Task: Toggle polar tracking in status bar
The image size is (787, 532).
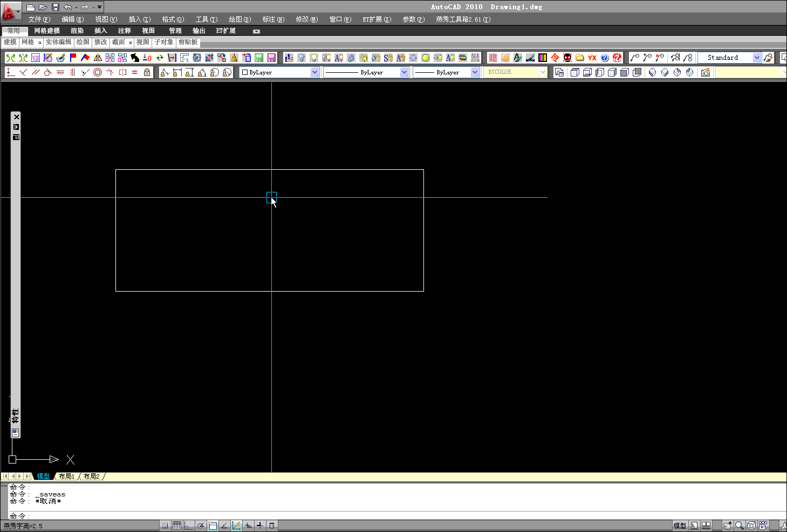Action: (x=201, y=526)
